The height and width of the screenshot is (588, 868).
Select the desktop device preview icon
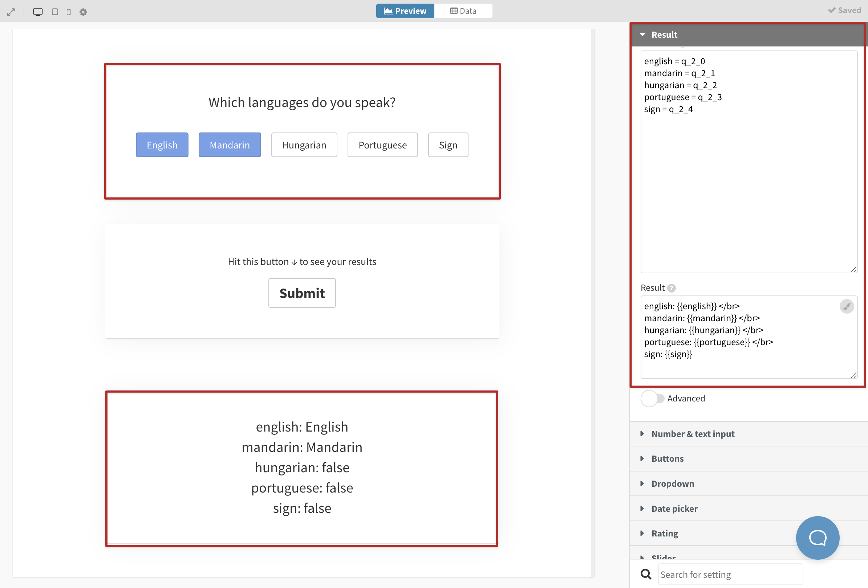point(38,12)
